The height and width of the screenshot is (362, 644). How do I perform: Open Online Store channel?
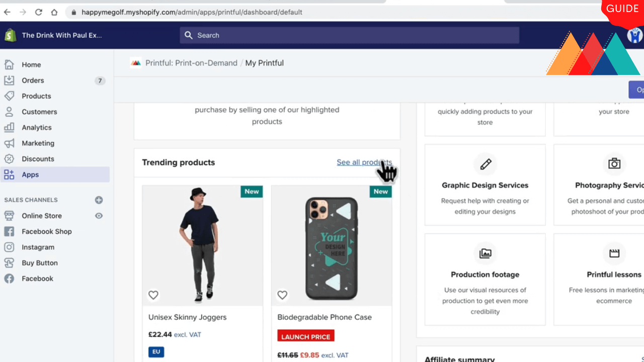pos(42,216)
